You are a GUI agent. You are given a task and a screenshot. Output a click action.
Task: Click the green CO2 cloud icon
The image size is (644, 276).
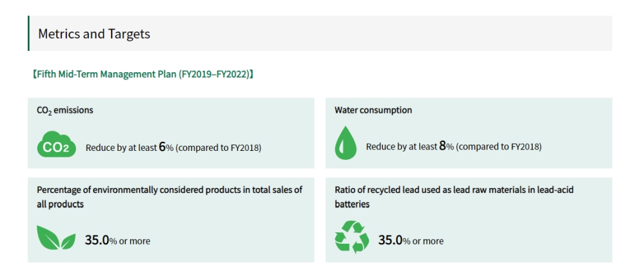point(56,144)
